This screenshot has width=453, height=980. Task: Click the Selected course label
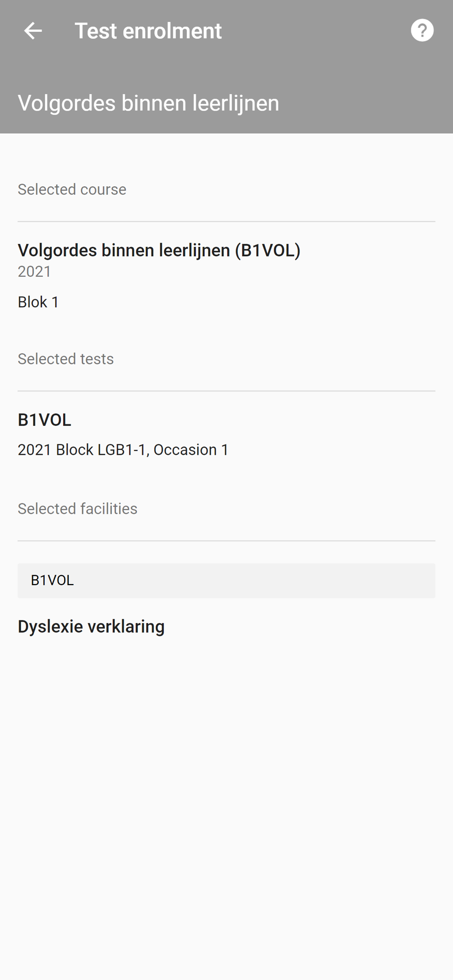(72, 189)
